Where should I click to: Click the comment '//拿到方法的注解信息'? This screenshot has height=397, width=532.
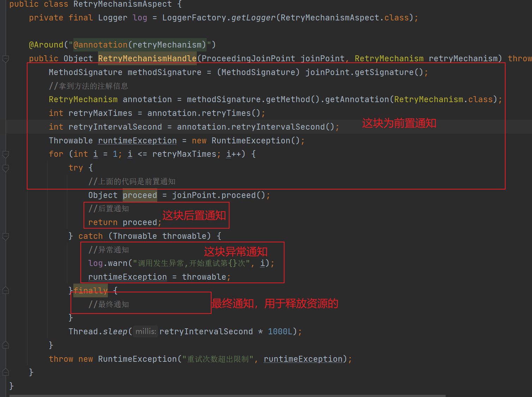(88, 86)
